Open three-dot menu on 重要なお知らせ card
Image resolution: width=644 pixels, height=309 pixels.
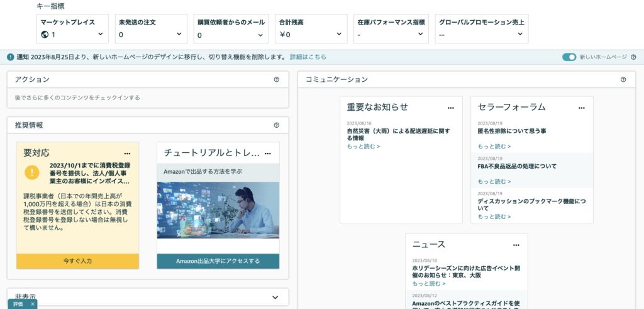coord(451,108)
